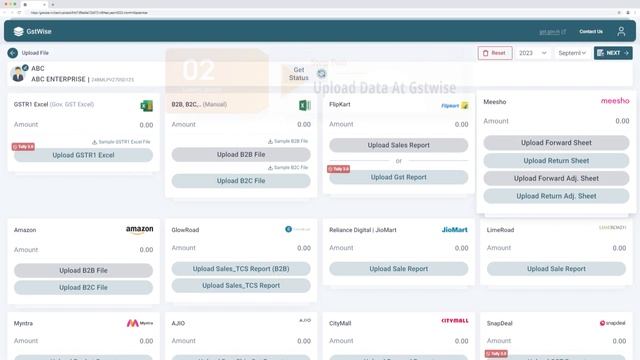
Task: Click the browser address bar
Action: click(318, 13)
